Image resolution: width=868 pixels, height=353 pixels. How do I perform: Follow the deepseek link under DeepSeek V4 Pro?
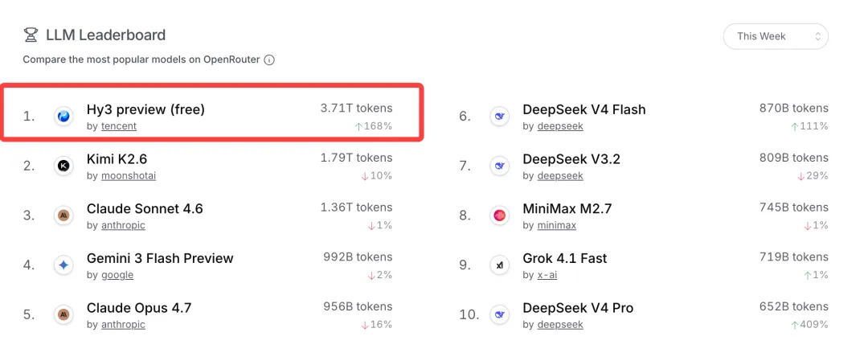click(560, 325)
